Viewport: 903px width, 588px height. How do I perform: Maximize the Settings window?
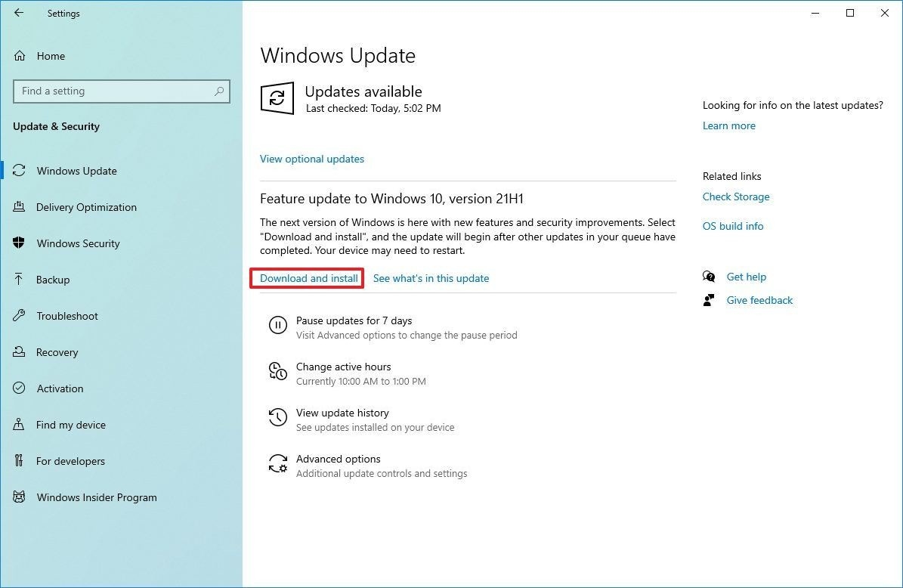pos(849,13)
